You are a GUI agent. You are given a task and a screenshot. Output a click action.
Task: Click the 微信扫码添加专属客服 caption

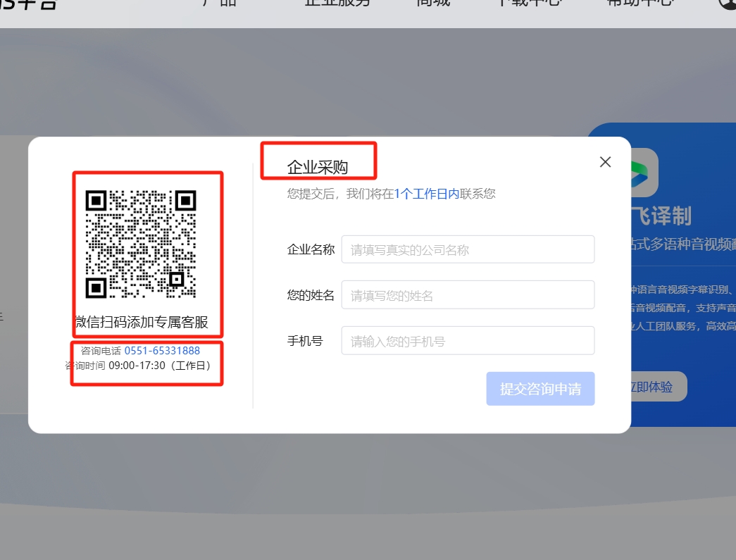pos(142,322)
